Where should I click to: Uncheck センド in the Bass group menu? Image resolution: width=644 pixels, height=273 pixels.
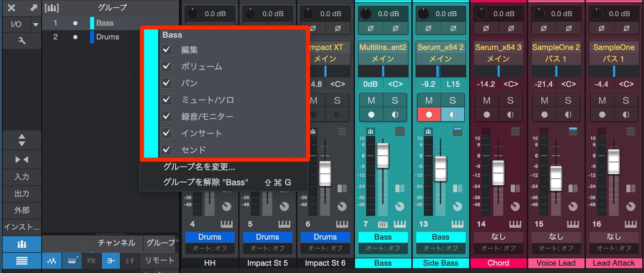pyautogui.click(x=167, y=150)
